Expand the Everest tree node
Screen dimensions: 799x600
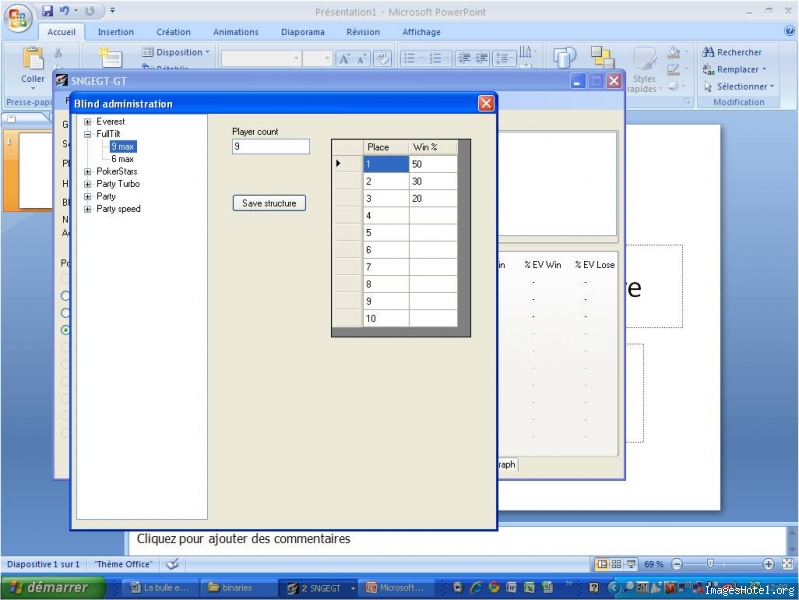88,122
